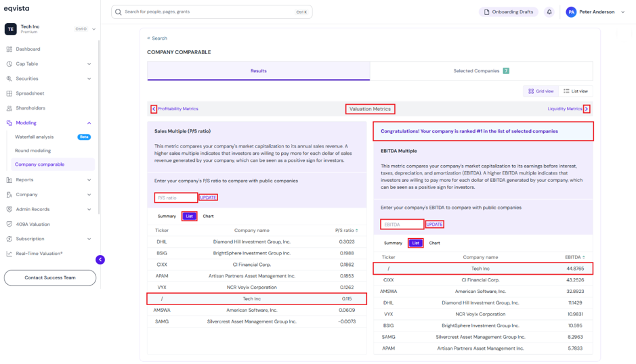Click the 409A Valuation icon
636x364 pixels.
pos(9,224)
